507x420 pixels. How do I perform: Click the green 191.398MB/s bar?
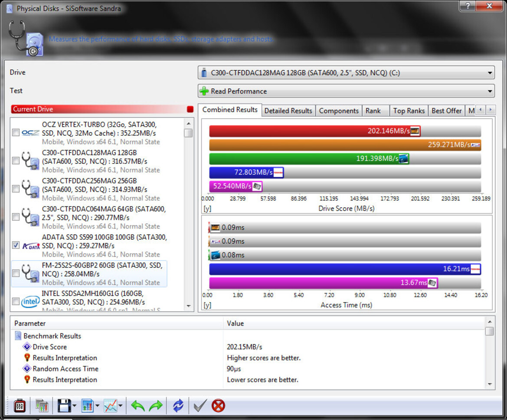click(x=309, y=159)
